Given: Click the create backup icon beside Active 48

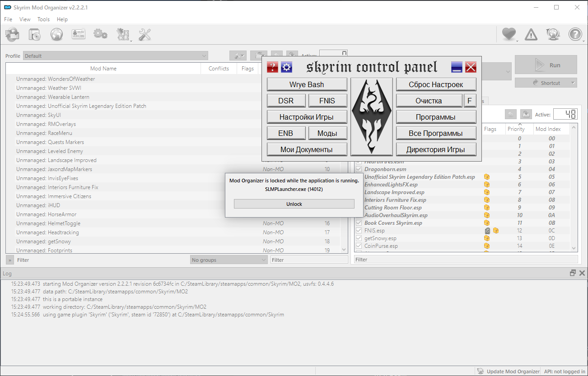Looking at the screenshot, I should click(x=526, y=115).
